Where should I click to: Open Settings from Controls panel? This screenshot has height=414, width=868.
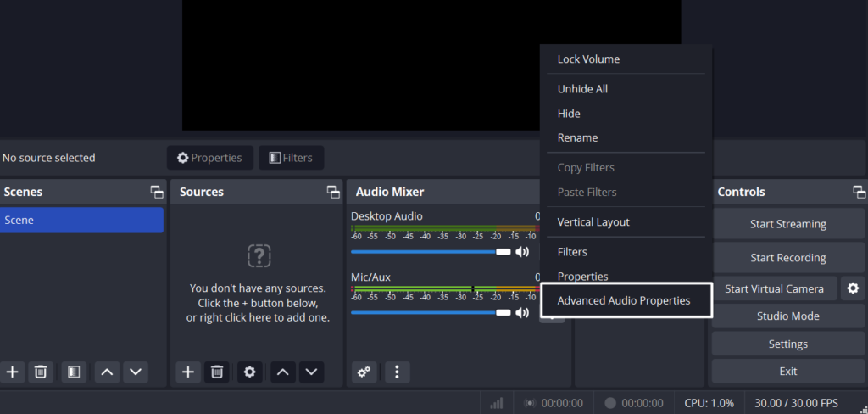tap(787, 344)
